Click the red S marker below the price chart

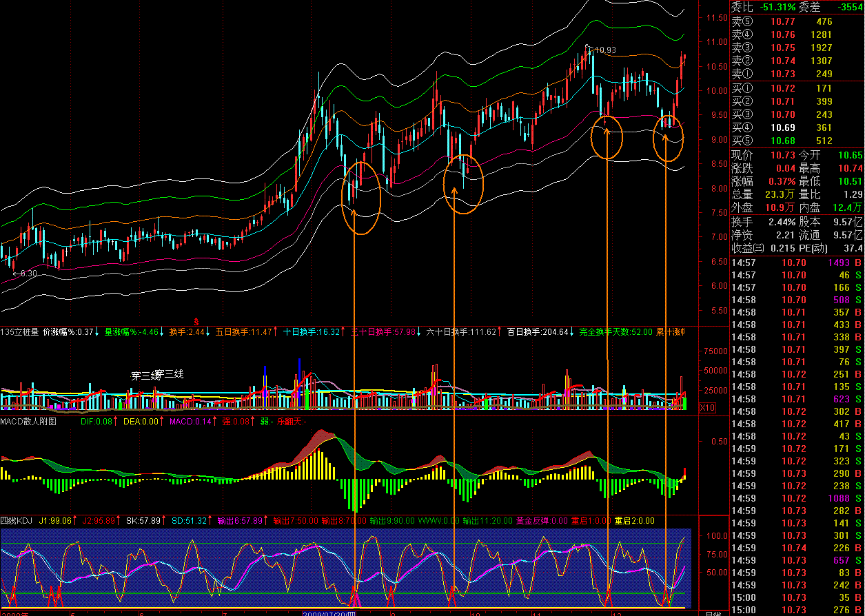196,321
